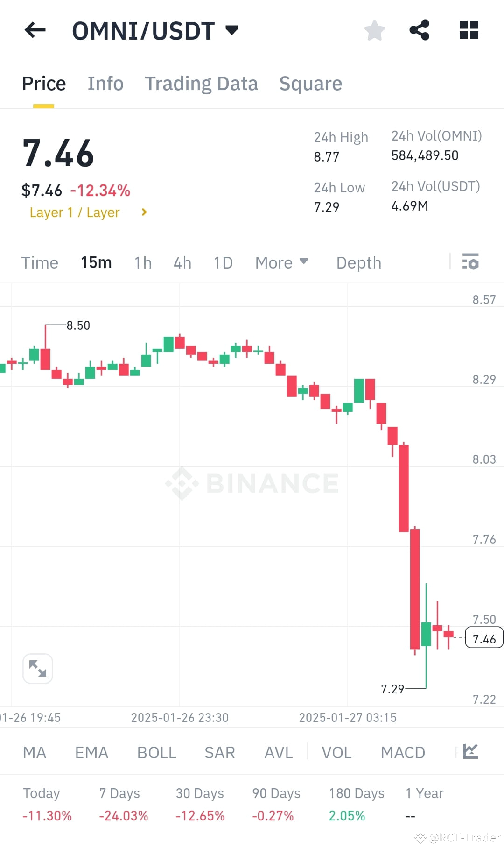Open the grid layout icon top right
504x848 pixels.
(x=469, y=30)
